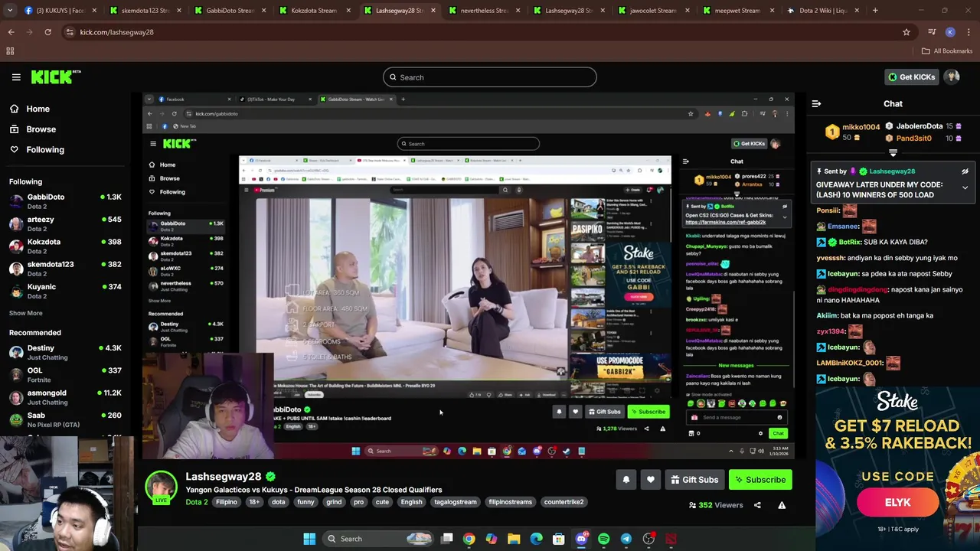Open Saab recommended channel

(65, 419)
